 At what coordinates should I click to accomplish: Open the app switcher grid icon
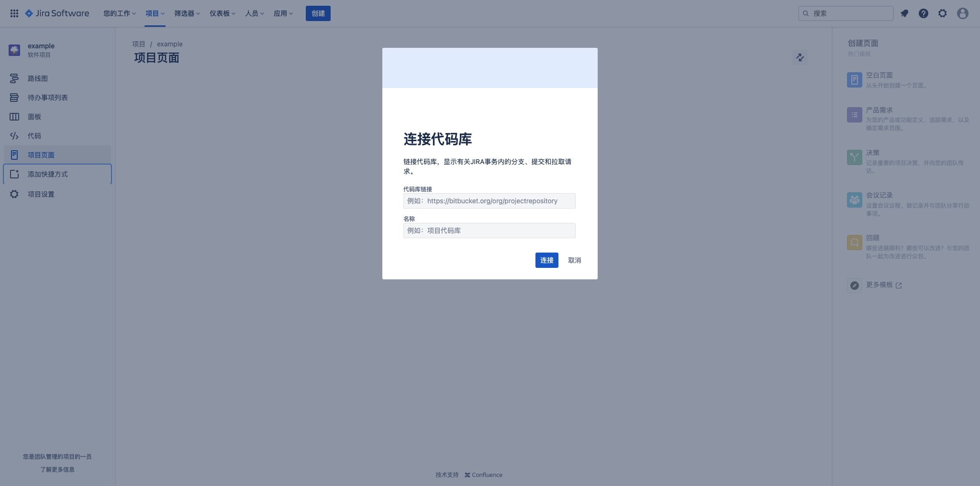coord(14,13)
